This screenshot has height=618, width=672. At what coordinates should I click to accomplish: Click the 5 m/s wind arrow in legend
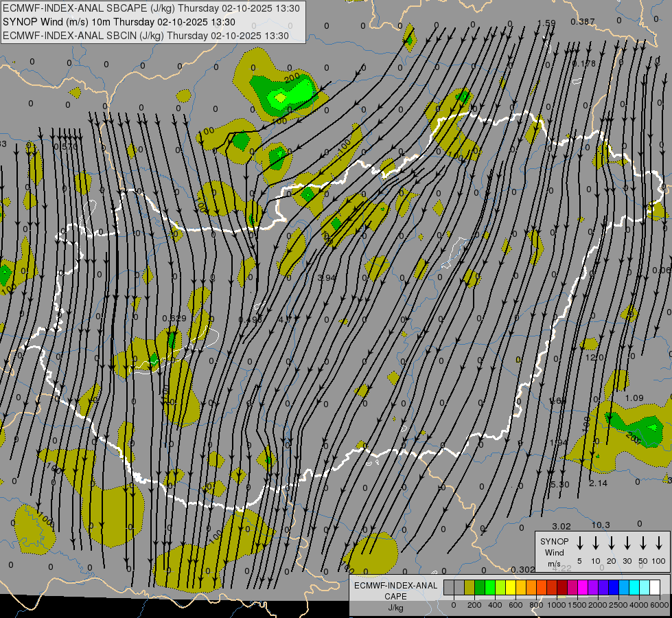click(579, 543)
